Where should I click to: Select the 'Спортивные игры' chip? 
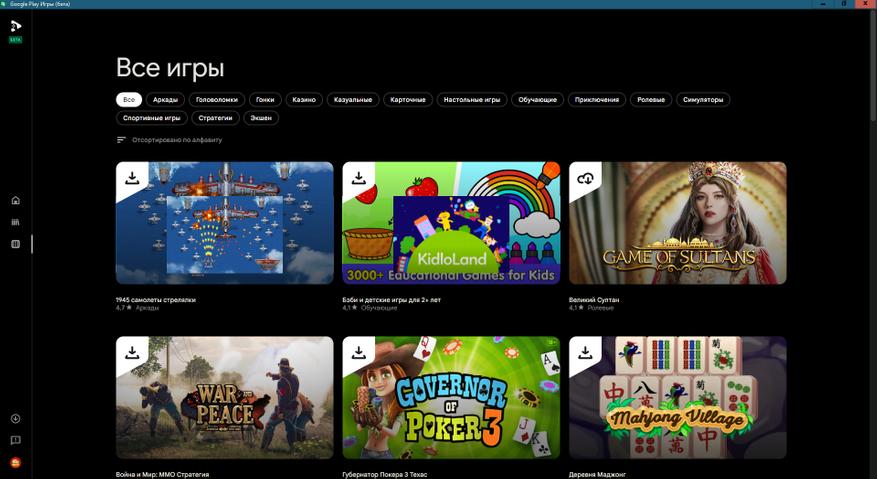[152, 118]
